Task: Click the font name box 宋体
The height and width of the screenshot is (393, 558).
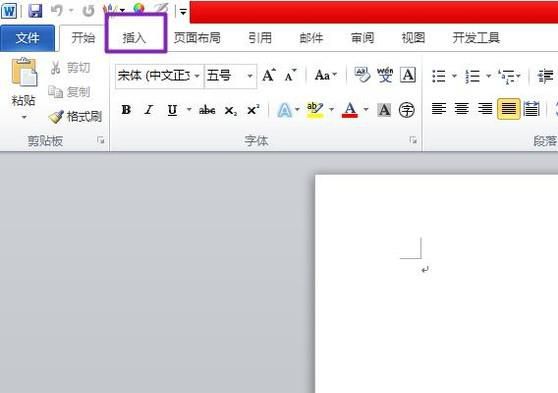Action: (x=154, y=75)
